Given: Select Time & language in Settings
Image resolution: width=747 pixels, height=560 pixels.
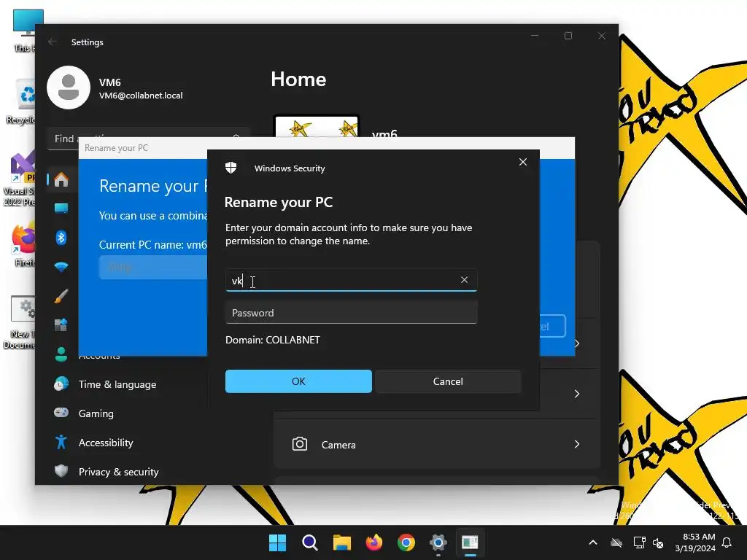Looking at the screenshot, I should (117, 384).
